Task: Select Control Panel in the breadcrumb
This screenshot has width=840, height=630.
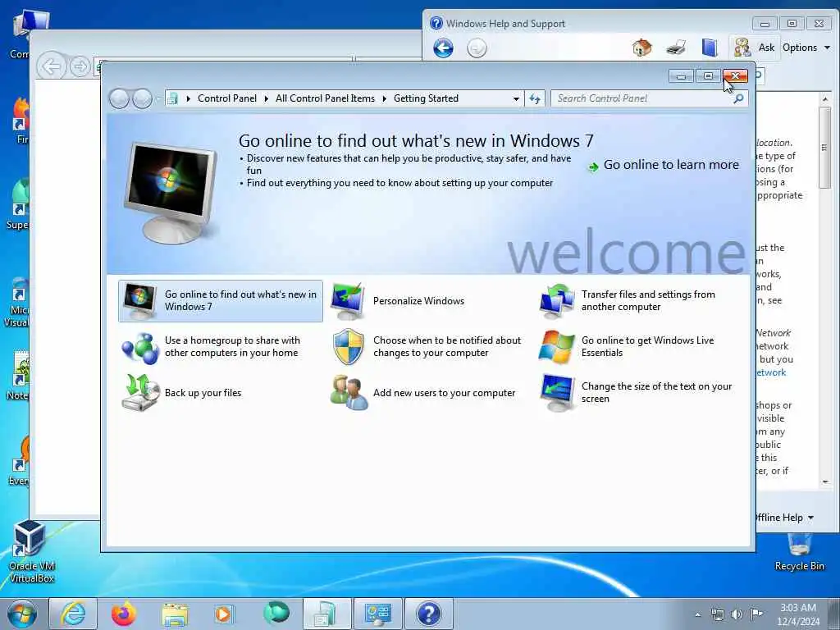Action: (227, 98)
